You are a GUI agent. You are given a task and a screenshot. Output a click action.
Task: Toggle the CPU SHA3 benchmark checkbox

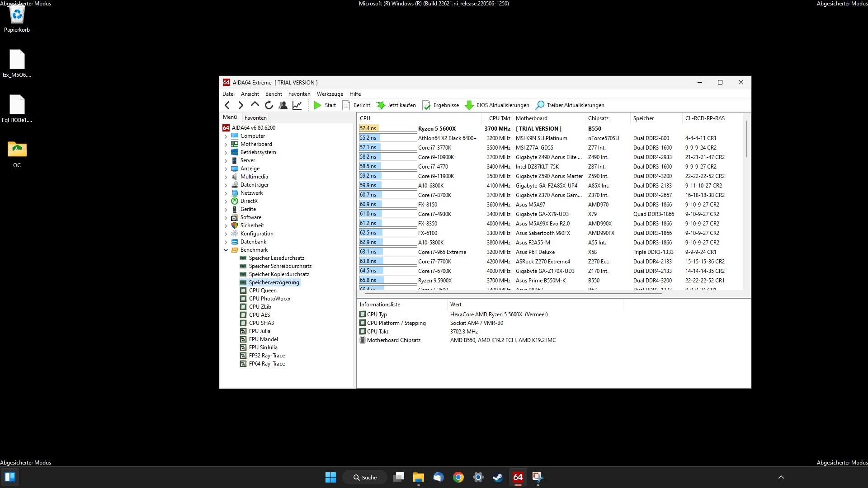243,322
